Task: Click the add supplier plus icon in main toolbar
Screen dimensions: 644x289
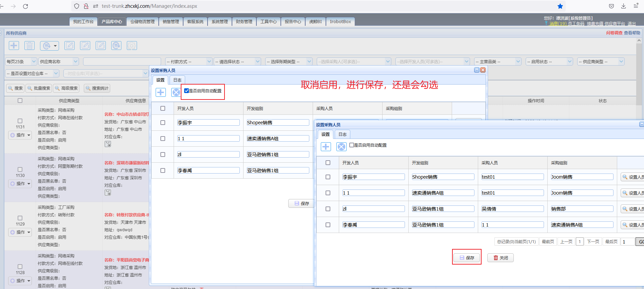Action: pos(14,46)
